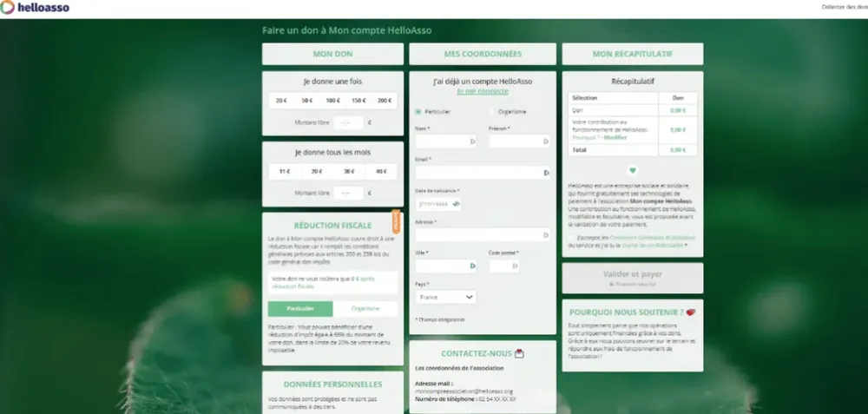The image size is (868, 414).
Task: Open the MON DON tab
Action: coord(332,54)
